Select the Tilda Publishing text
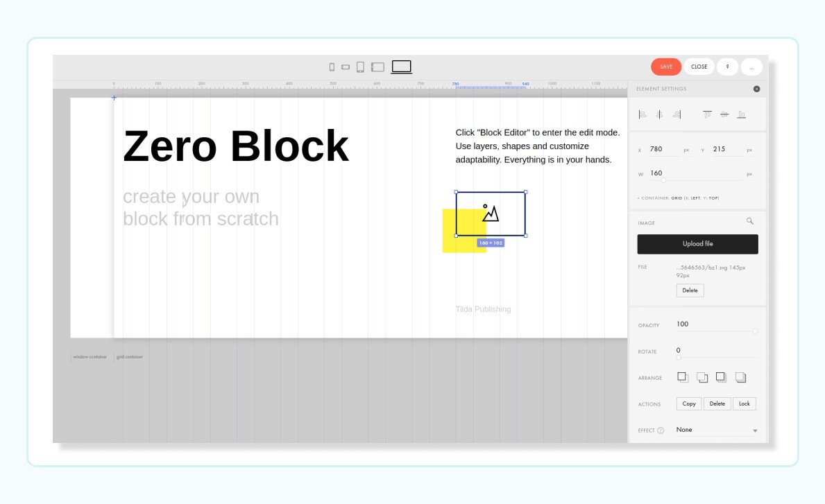825x504 pixels. click(x=483, y=309)
